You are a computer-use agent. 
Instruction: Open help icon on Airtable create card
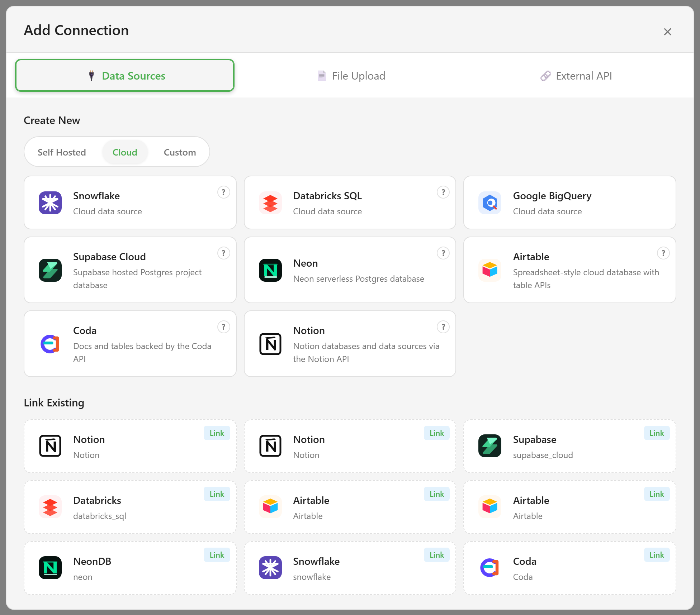[663, 253]
